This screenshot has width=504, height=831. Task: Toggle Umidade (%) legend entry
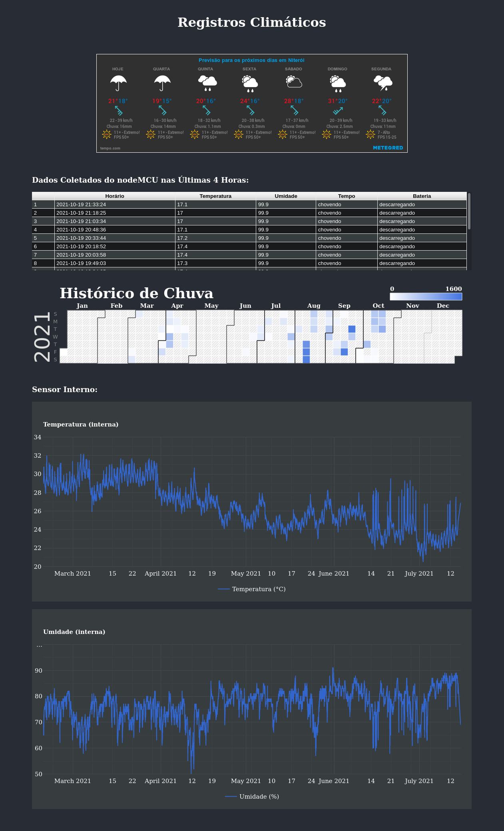(252, 797)
